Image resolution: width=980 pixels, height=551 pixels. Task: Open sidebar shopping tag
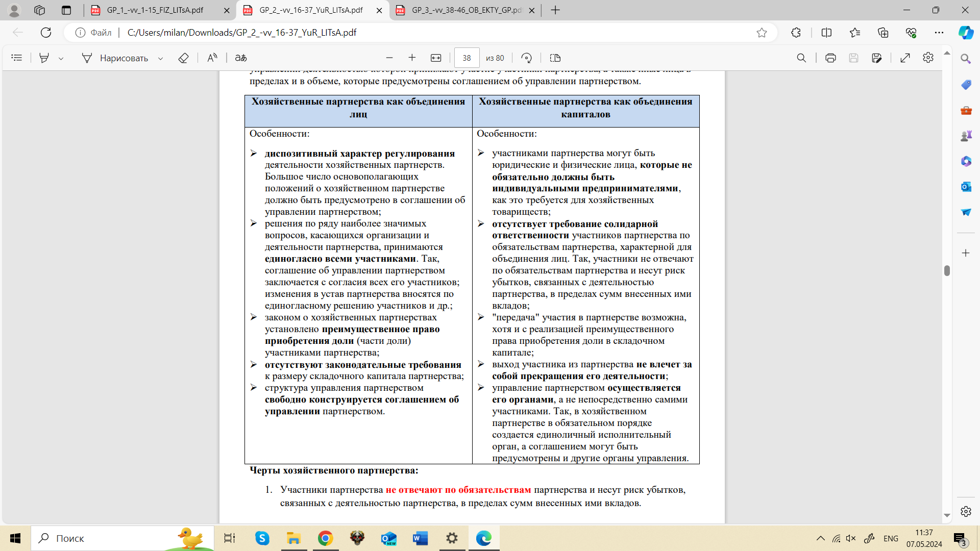click(966, 85)
